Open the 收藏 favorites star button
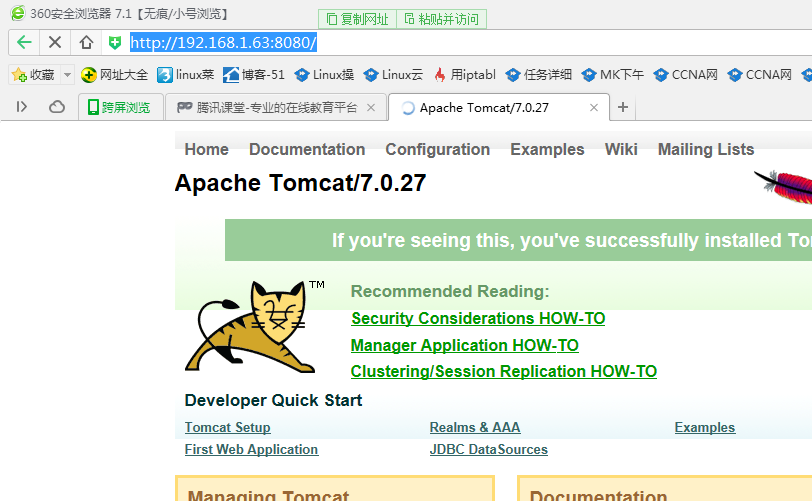Screen dimensions: 812x501 pyautogui.click(x=34, y=75)
